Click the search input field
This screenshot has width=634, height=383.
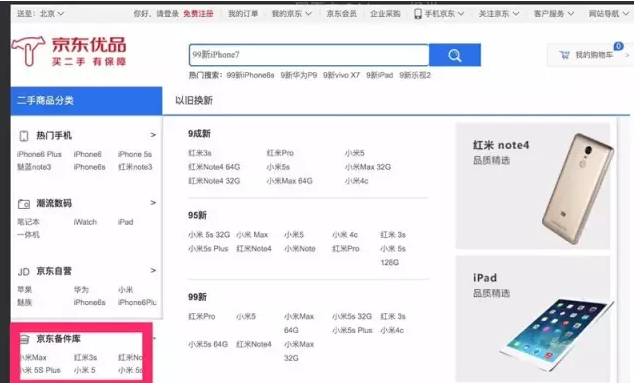point(309,55)
